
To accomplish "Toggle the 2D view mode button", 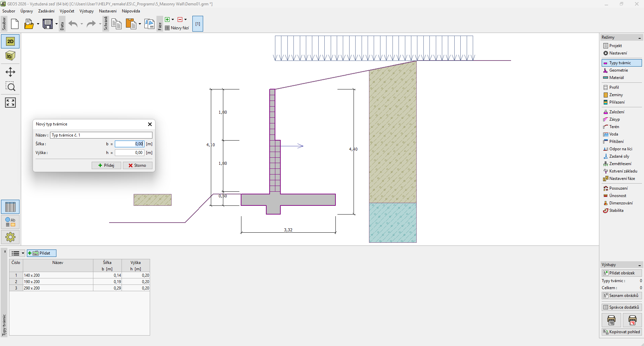I will click(10, 41).
